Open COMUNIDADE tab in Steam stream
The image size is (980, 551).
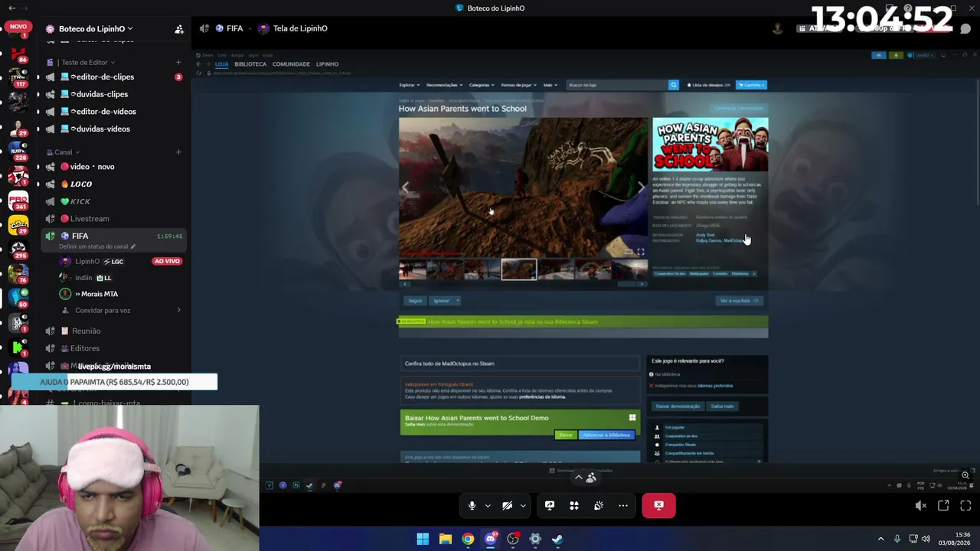pos(291,64)
